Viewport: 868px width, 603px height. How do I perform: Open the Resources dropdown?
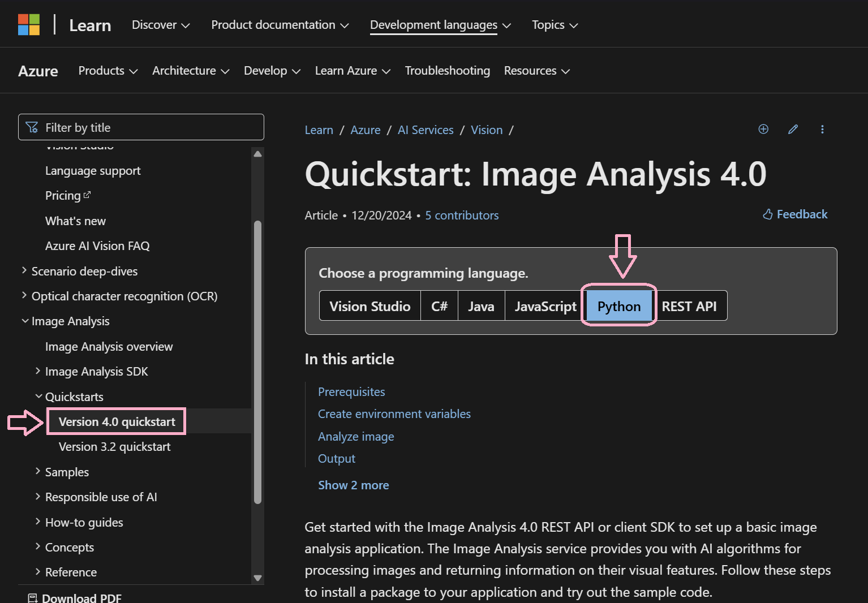pyautogui.click(x=537, y=71)
